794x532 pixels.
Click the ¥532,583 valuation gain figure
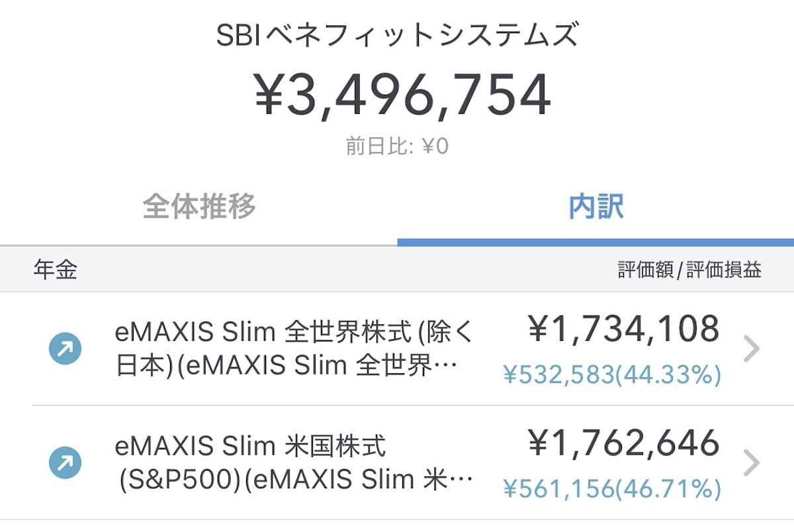559,375
